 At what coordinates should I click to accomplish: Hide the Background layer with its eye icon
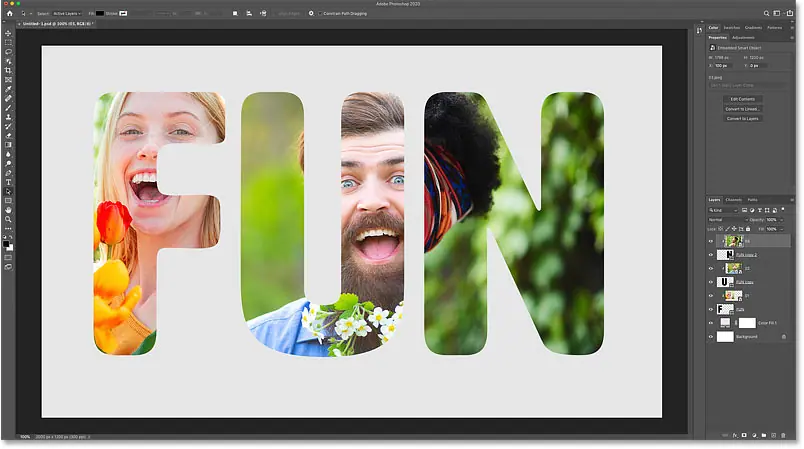coord(711,337)
